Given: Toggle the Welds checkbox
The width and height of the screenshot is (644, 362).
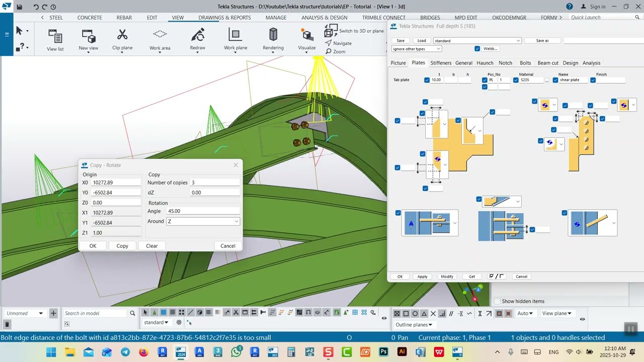Looking at the screenshot, I should coord(477,49).
